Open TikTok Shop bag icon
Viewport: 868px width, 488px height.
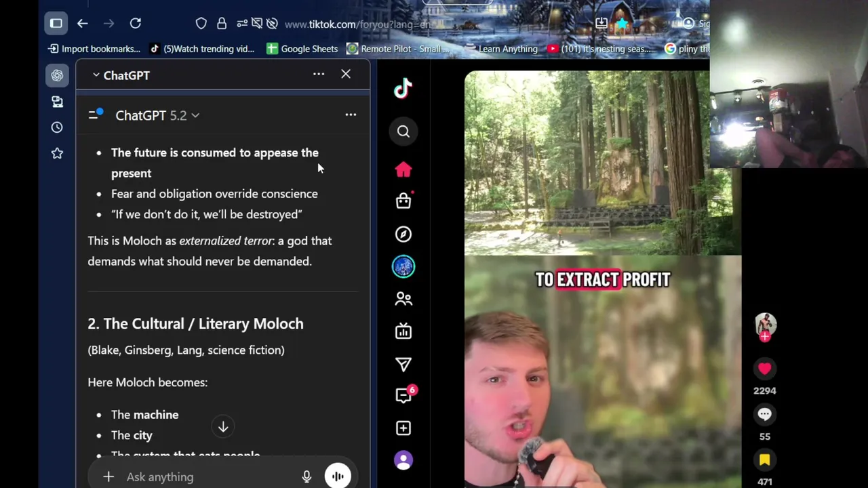click(x=403, y=201)
